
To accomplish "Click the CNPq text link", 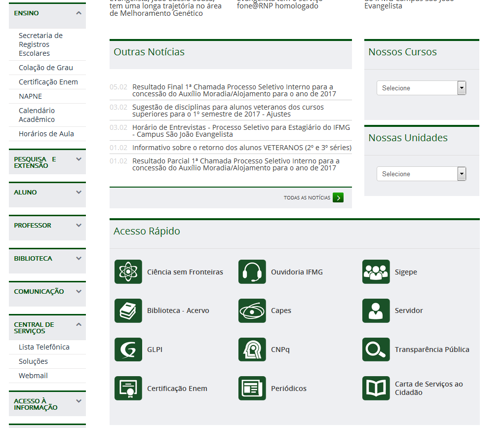I will pyautogui.click(x=280, y=350).
